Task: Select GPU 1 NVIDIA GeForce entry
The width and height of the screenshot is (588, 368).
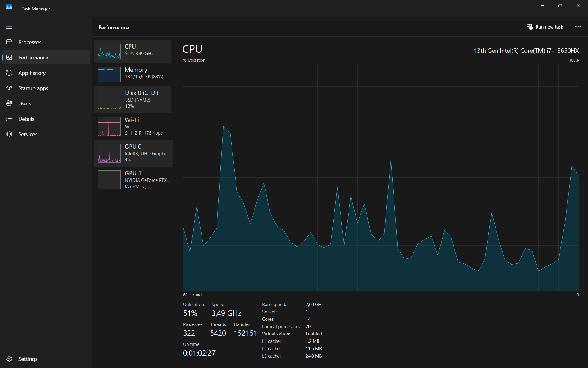Action: 133,180
